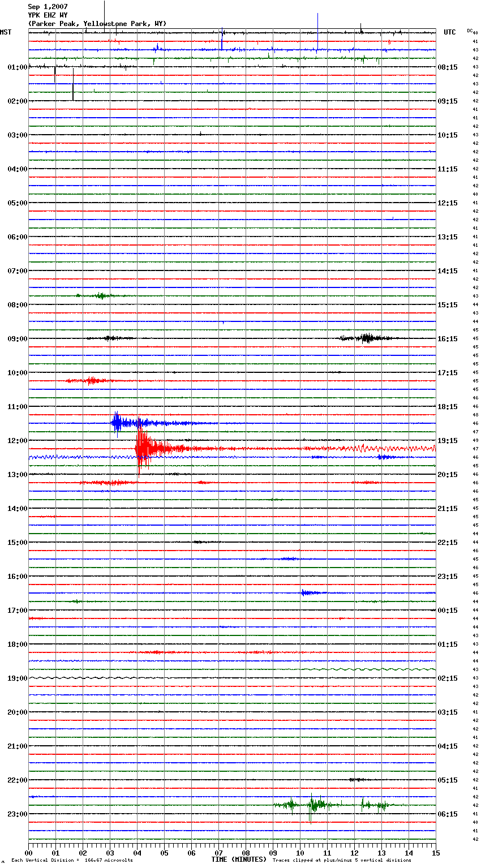Screen dimensions: 481x868
Task: Select the 01:00 MST row label
Action: tap(18, 67)
